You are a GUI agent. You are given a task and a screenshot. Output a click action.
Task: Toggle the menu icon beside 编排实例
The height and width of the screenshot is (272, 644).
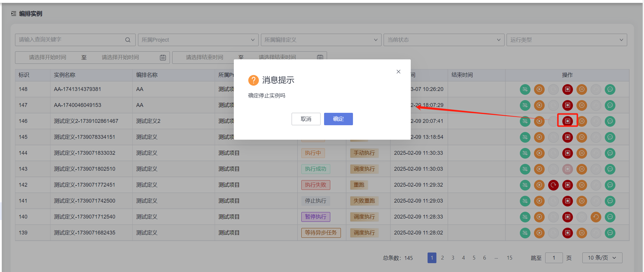(x=14, y=14)
